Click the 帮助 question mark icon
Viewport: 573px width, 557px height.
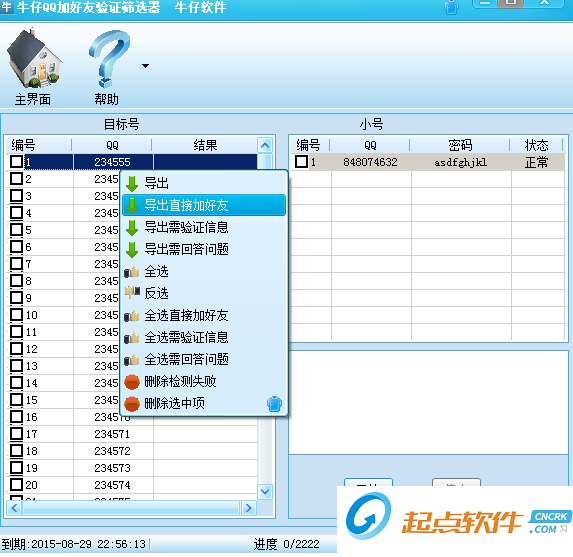coord(109,58)
